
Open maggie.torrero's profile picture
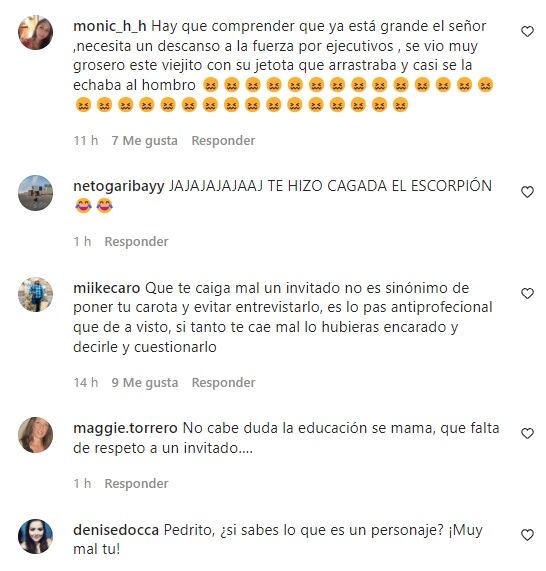point(35,434)
